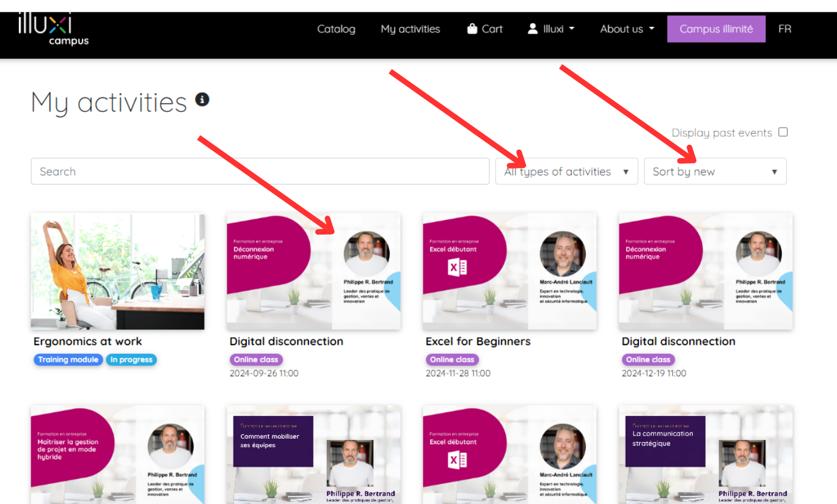837x504 pixels.
Task: Go to My activities in the navigation bar
Action: 411,29
